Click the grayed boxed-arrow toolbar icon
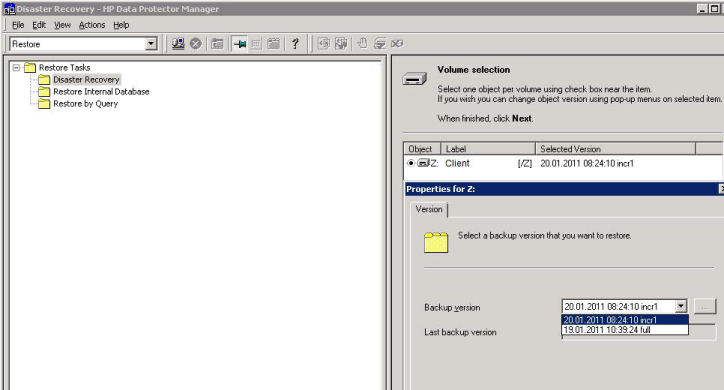The height and width of the screenshot is (390, 724). [324, 44]
